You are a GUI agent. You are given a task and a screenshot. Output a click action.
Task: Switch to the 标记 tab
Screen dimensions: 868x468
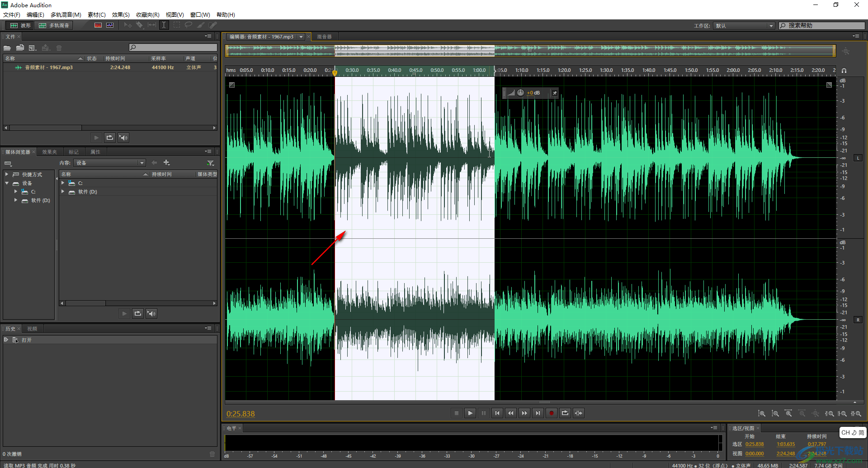click(x=74, y=152)
